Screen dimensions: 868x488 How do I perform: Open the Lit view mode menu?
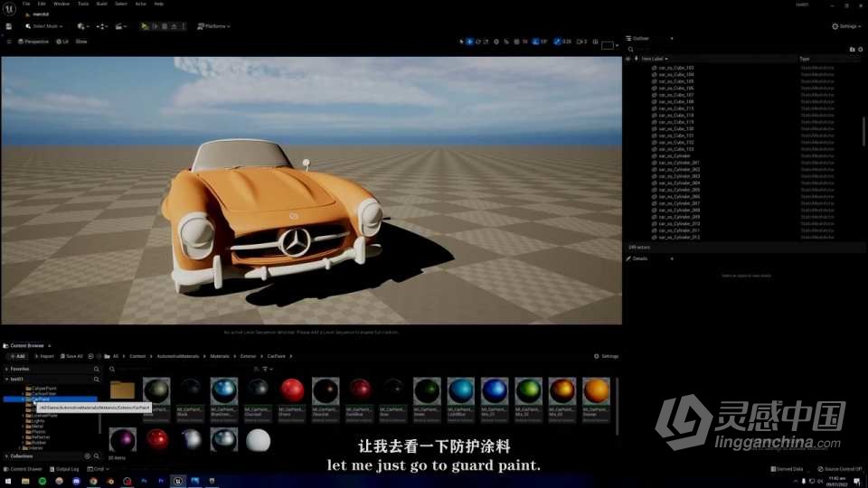pos(62,42)
